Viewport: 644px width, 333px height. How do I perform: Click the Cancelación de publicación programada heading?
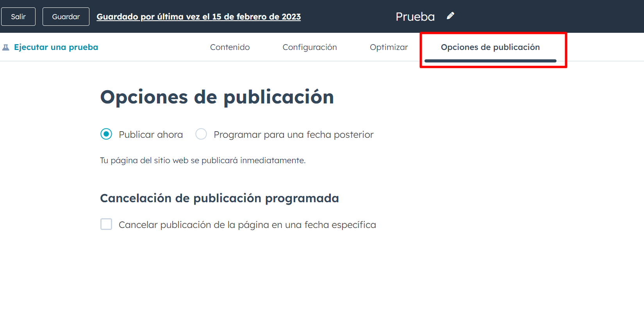pos(219,198)
